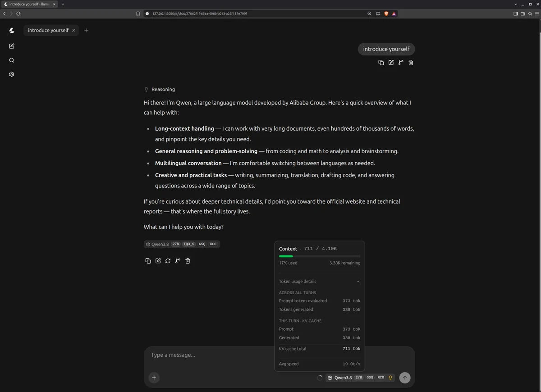Viewport: 541px width, 392px height.
Task: Click the green context usage progress bar
Action: [x=320, y=256]
